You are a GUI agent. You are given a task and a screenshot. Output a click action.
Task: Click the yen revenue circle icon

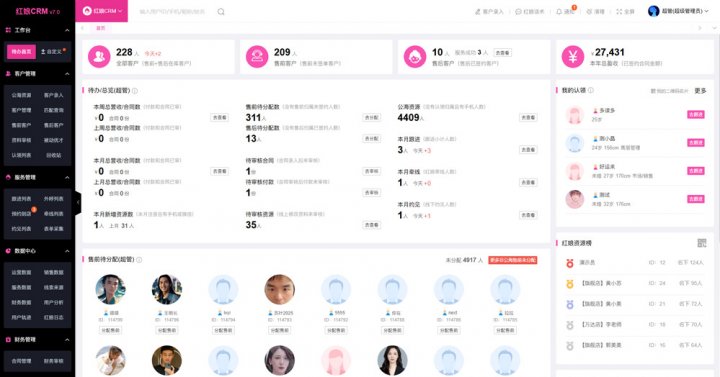pos(573,56)
